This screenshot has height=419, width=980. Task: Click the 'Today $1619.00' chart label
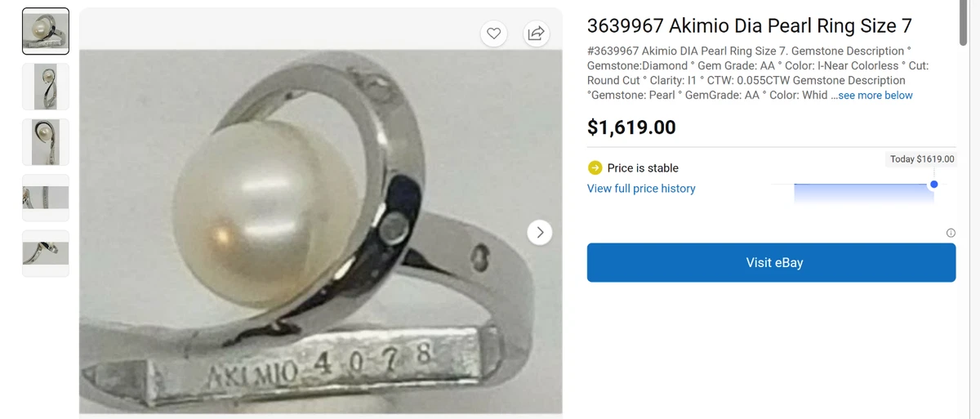pyautogui.click(x=923, y=159)
